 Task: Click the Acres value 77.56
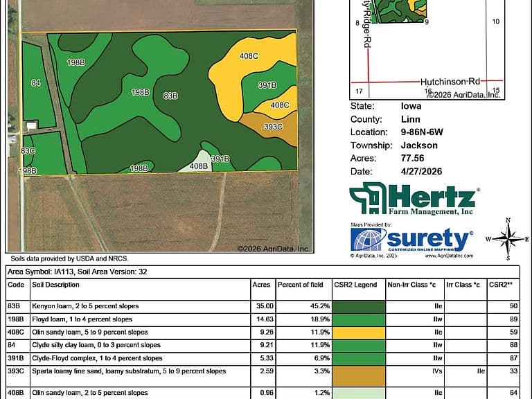413,158
